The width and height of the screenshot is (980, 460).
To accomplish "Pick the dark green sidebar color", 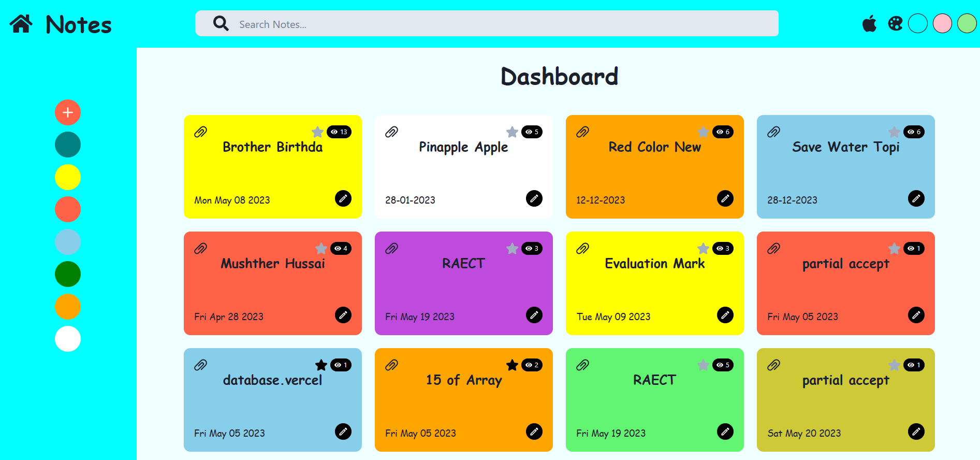I will [x=68, y=274].
